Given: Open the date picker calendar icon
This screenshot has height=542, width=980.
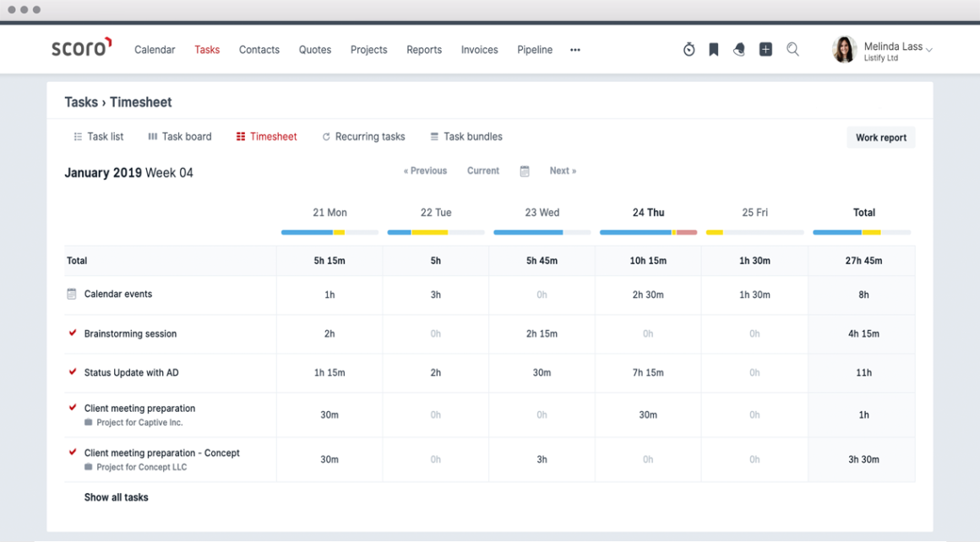Looking at the screenshot, I should click(x=525, y=171).
